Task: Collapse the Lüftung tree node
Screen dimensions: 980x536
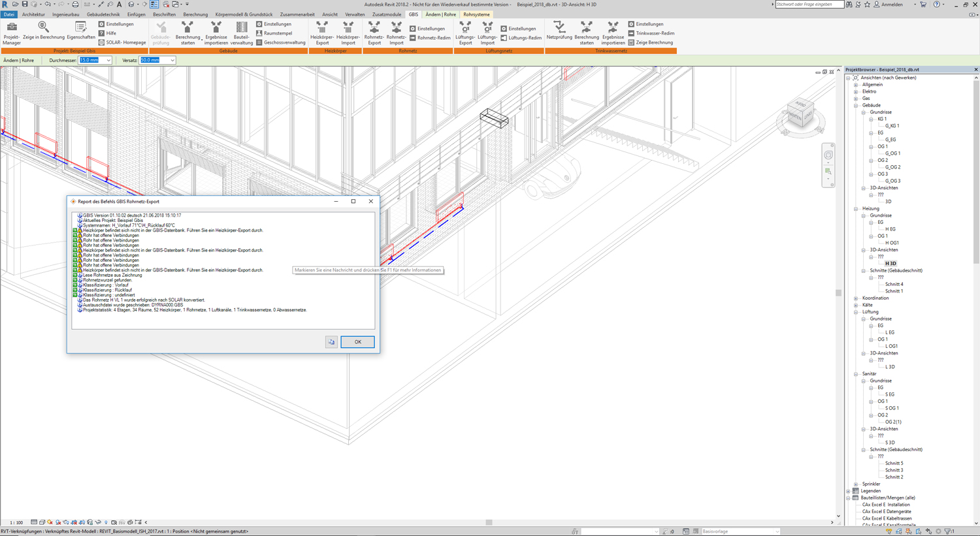Action: 856,312
